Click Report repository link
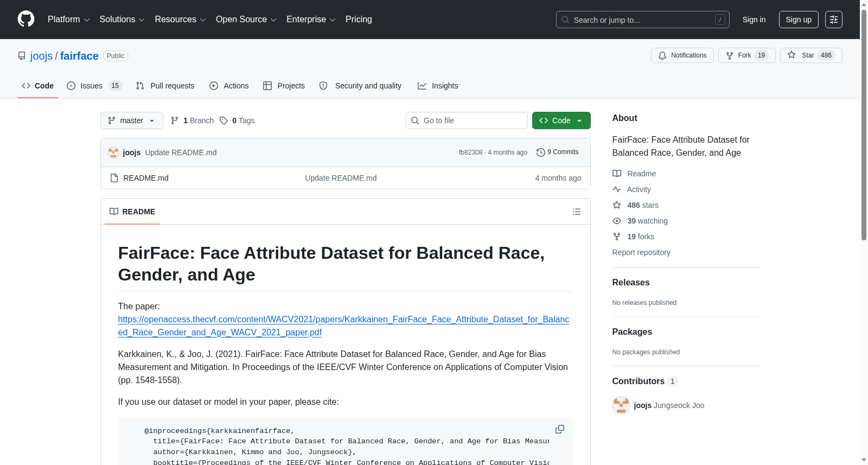 (x=641, y=252)
